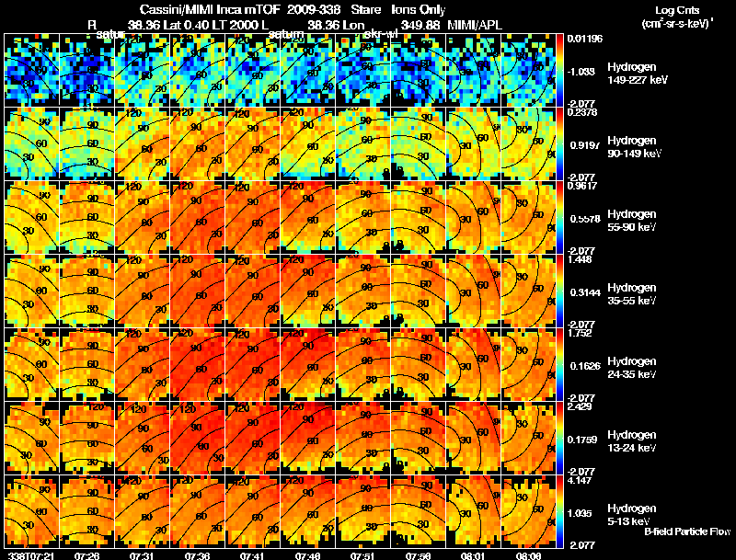Open the 13-24 keV image panel at 07:41

(252, 438)
